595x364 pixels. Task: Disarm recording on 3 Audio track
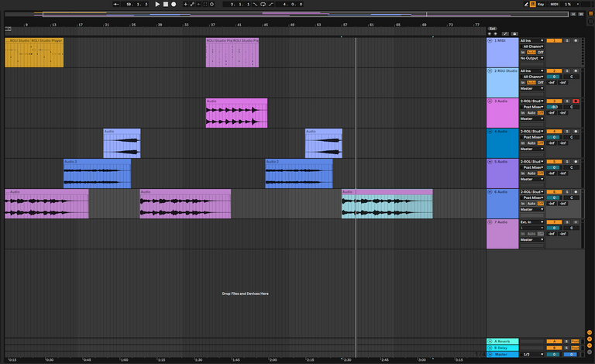[576, 101]
